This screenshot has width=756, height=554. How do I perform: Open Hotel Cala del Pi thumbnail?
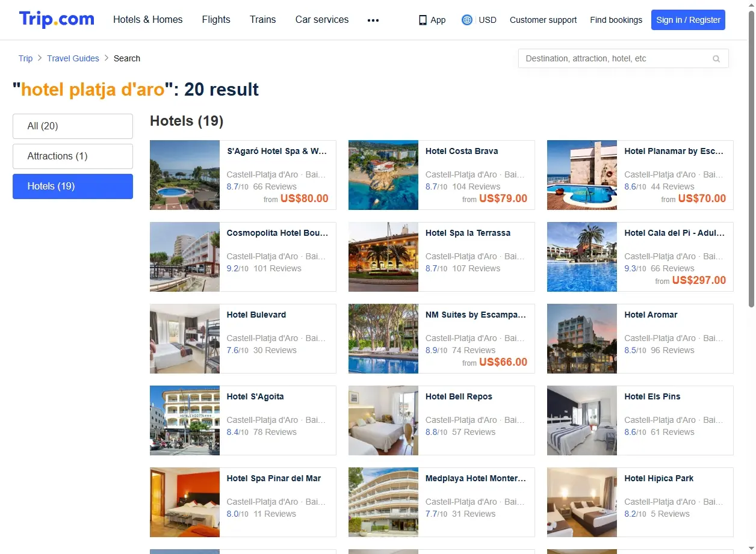[582, 257]
